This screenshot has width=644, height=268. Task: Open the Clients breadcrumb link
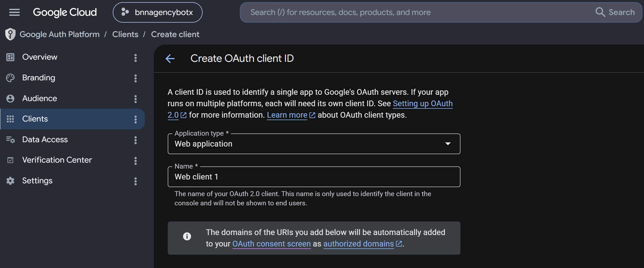point(125,34)
